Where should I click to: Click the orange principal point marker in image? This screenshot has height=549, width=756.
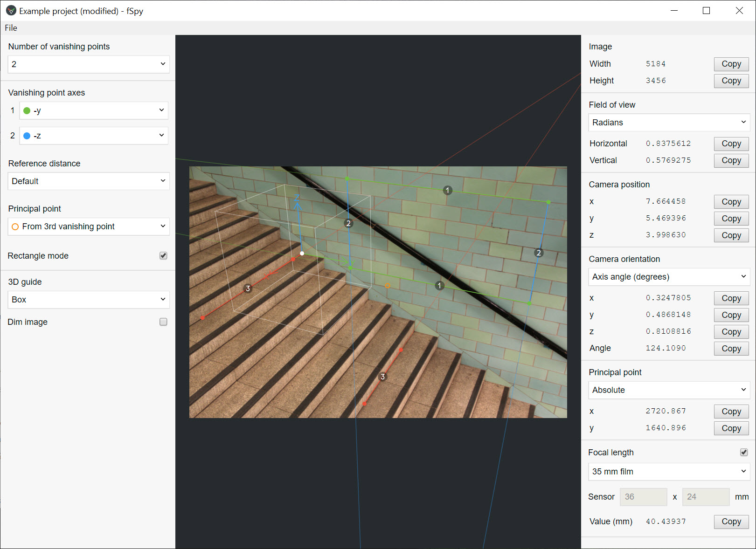click(x=387, y=286)
